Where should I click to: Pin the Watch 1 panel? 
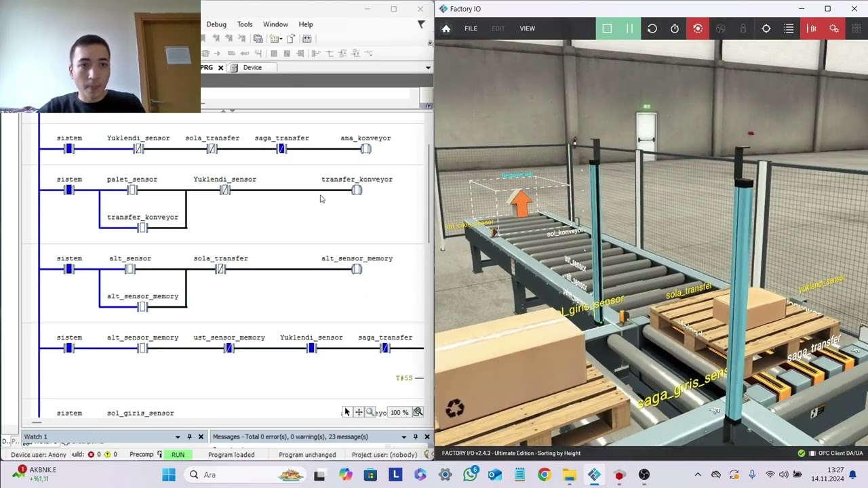point(189,437)
